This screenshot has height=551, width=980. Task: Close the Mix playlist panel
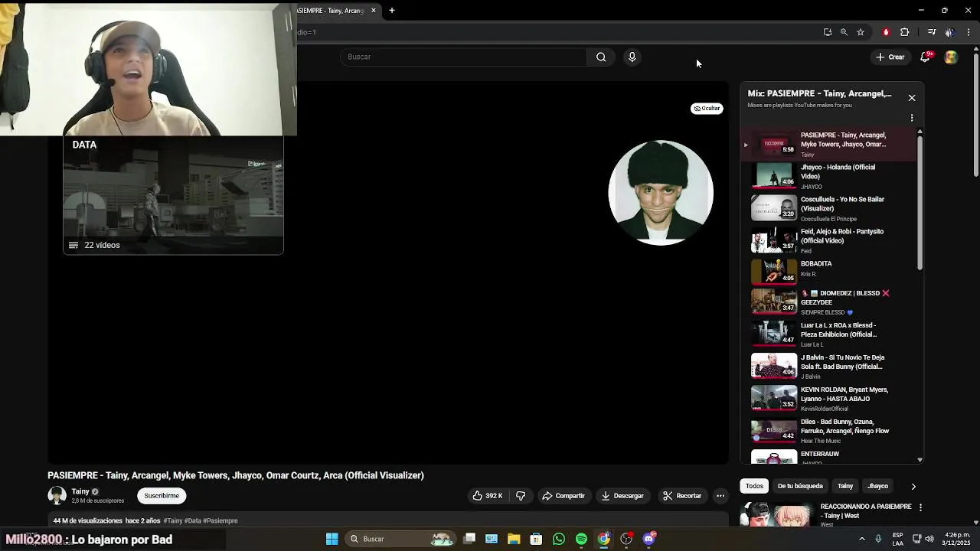coord(912,98)
